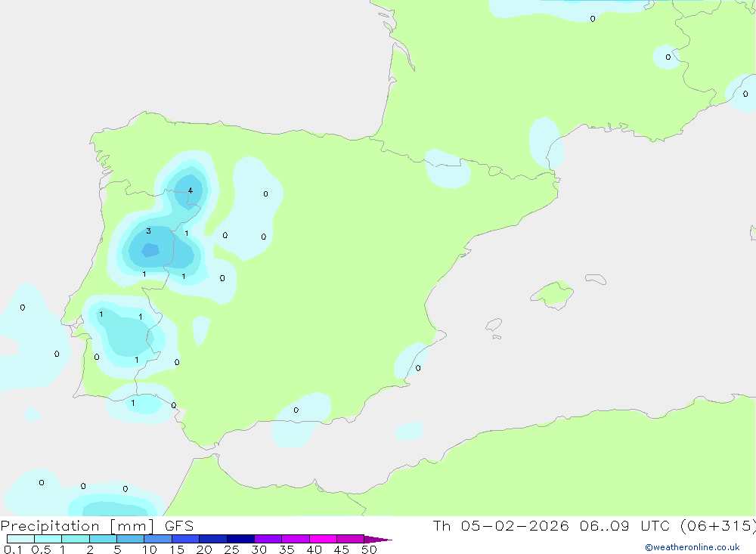Viewport: 756px width, 554px height.
Task: Click the "0.1" legend scale label
Action: [x=13, y=549]
